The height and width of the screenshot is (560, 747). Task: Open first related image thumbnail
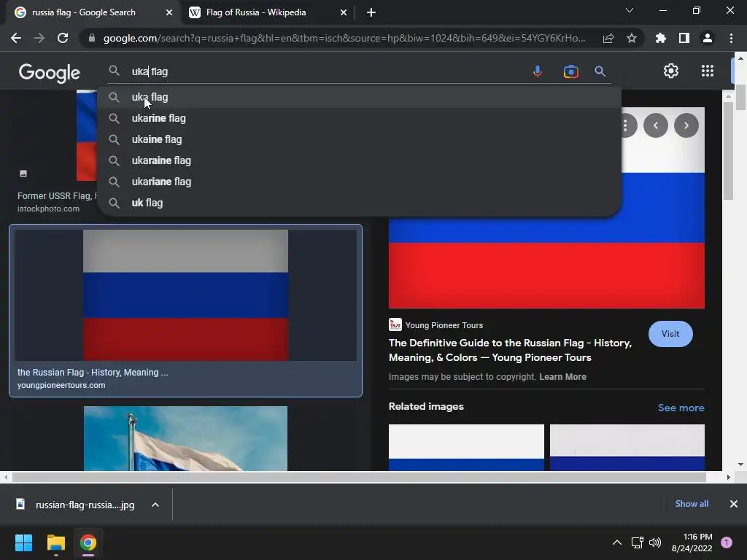(466, 448)
